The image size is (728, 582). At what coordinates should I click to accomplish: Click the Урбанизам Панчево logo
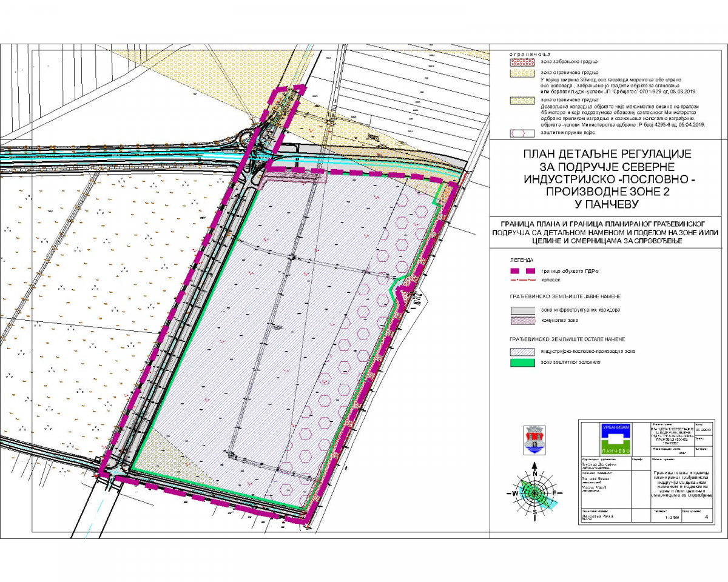click(616, 440)
